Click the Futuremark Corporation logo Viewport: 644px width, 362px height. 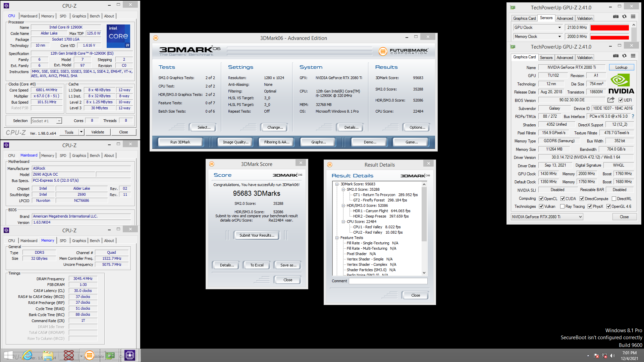click(403, 51)
